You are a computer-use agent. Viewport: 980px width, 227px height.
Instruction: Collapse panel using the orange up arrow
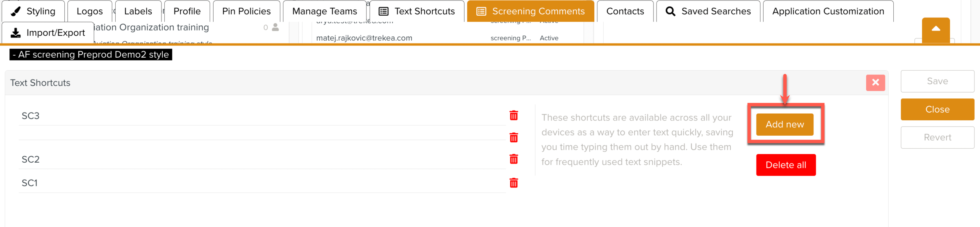pos(936,29)
